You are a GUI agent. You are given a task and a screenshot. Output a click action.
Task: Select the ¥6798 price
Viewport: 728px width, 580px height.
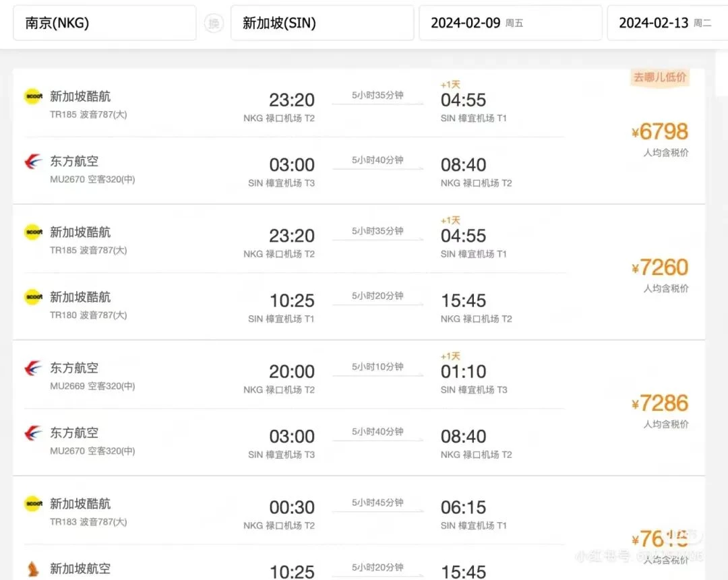coord(660,131)
